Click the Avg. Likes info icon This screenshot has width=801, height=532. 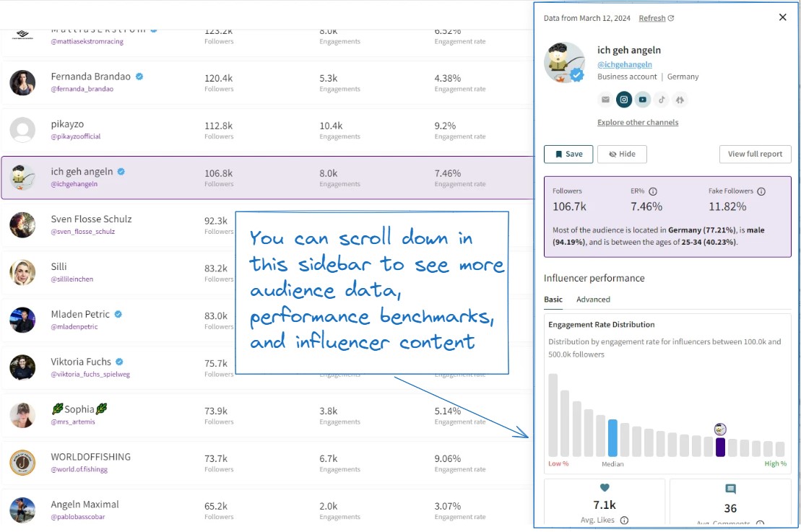click(624, 520)
